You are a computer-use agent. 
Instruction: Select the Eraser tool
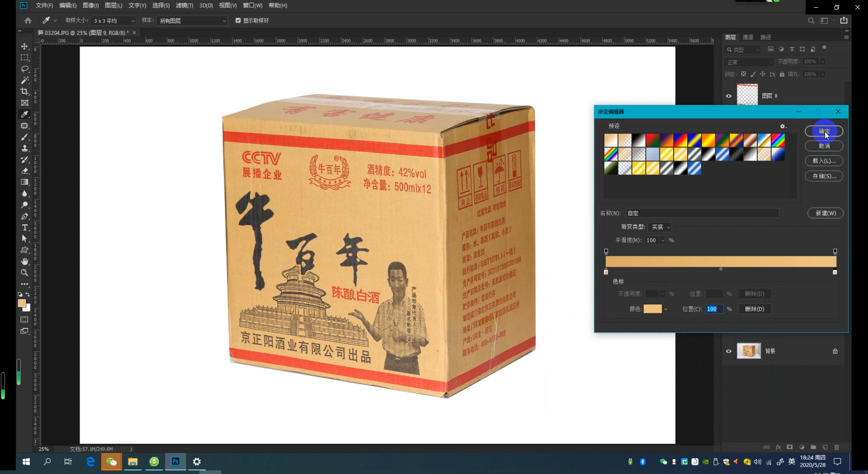[24, 171]
